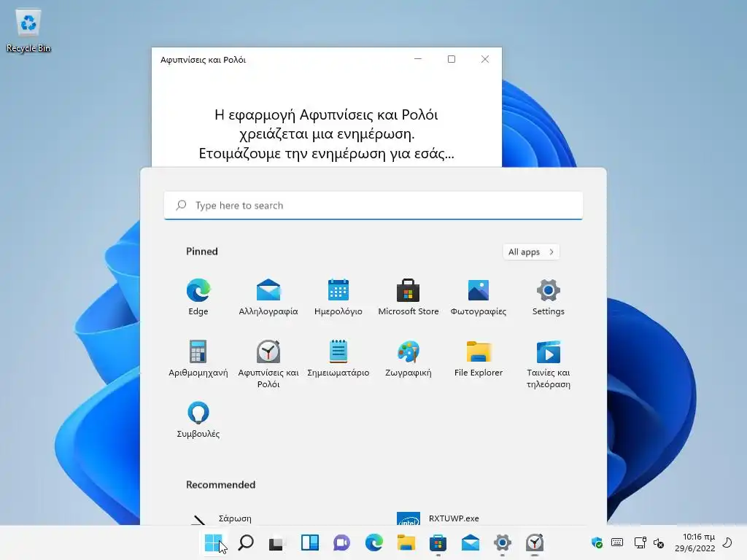
Task: Open Microsoft Store on the taskbar
Action: (x=438, y=542)
